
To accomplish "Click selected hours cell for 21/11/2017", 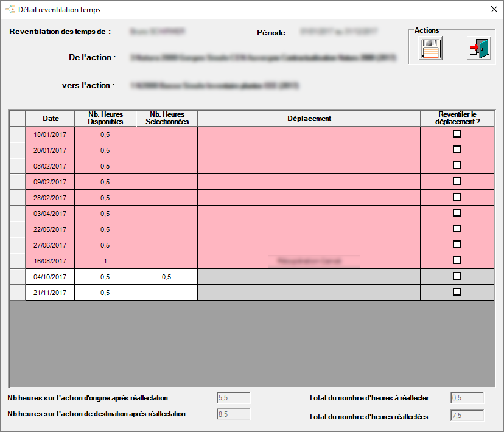I will click(x=167, y=293).
